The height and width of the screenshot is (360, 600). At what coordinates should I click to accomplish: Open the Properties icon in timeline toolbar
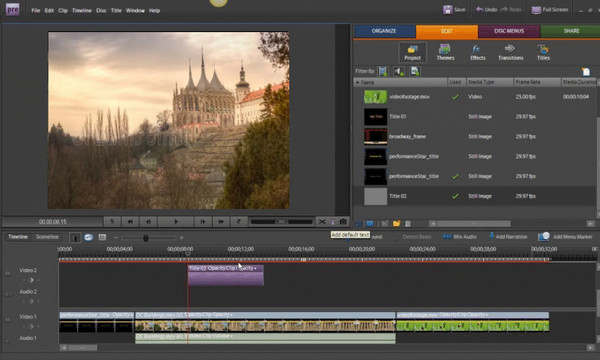click(x=102, y=238)
